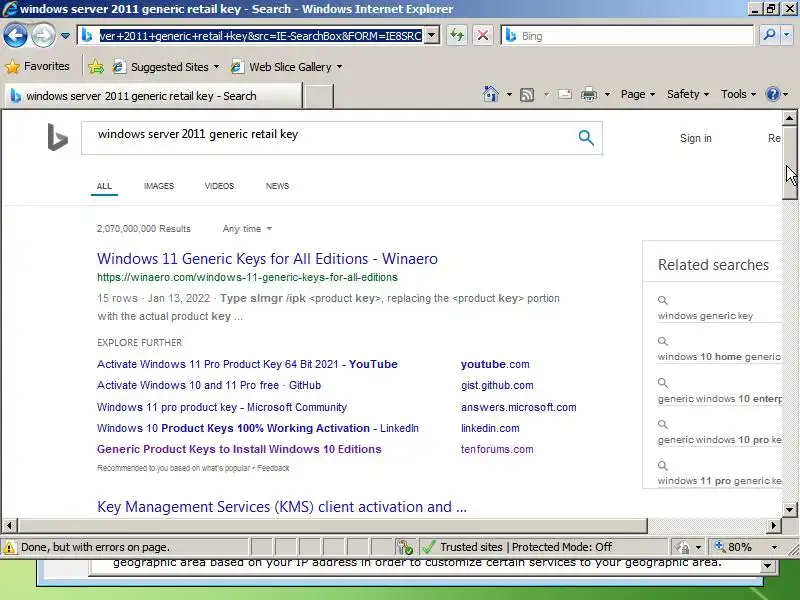Select related search windows generic key
This screenshot has width=800, height=600.
705,316
